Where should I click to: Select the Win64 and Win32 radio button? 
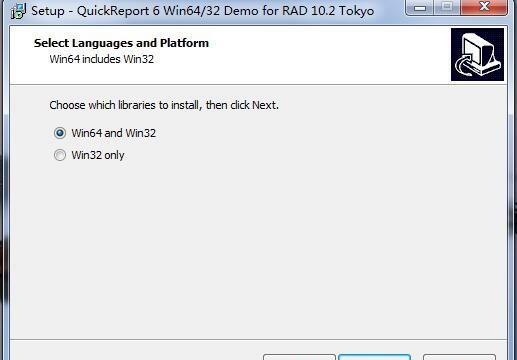click(60, 133)
